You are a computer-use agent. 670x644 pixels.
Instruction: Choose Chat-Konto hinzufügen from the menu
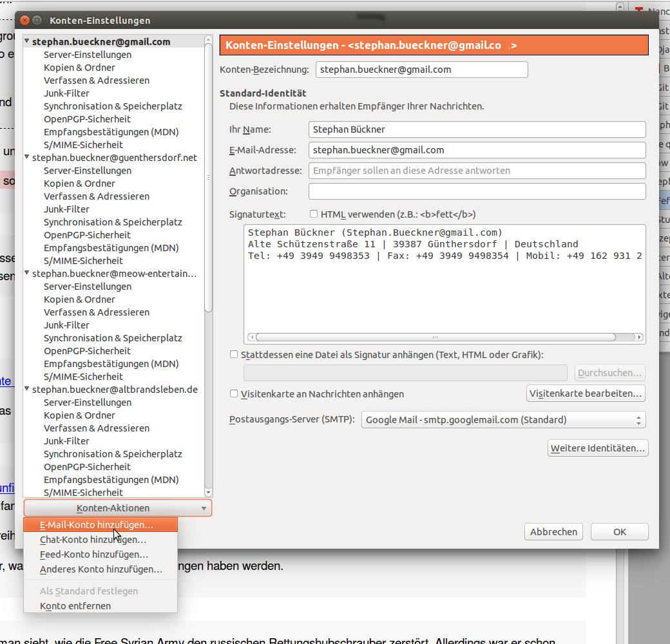[x=93, y=540]
